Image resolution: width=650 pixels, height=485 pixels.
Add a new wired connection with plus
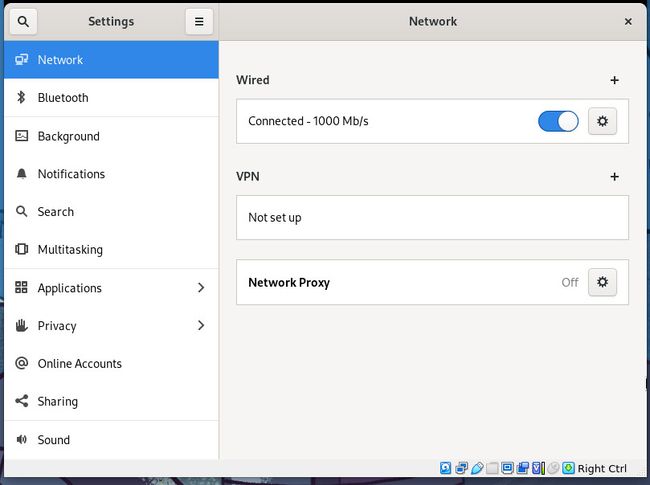[x=614, y=80]
